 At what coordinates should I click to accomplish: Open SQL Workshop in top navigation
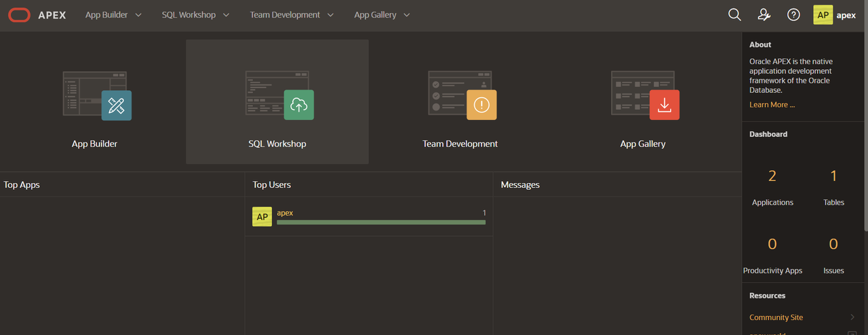pos(189,15)
